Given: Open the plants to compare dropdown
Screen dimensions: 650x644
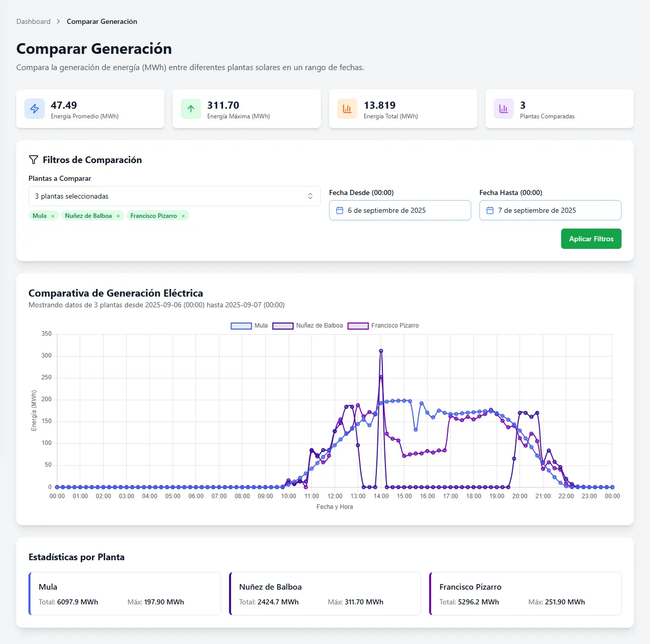Looking at the screenshot, I should (x=174, y=196).
